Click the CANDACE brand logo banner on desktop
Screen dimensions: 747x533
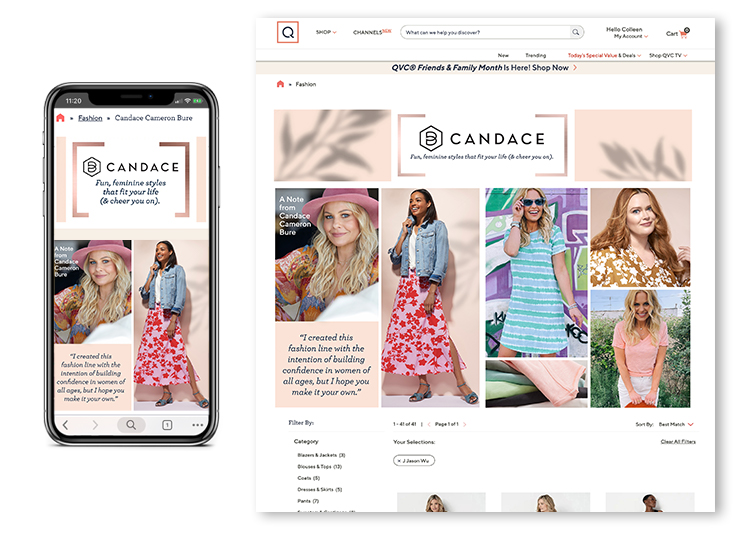[x=482, y=145]
